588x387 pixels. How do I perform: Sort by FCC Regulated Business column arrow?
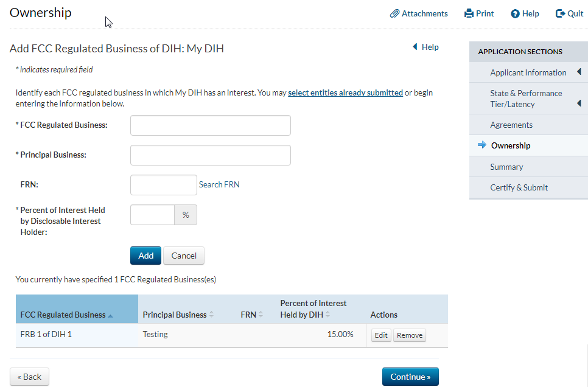(x=110, y=315)
